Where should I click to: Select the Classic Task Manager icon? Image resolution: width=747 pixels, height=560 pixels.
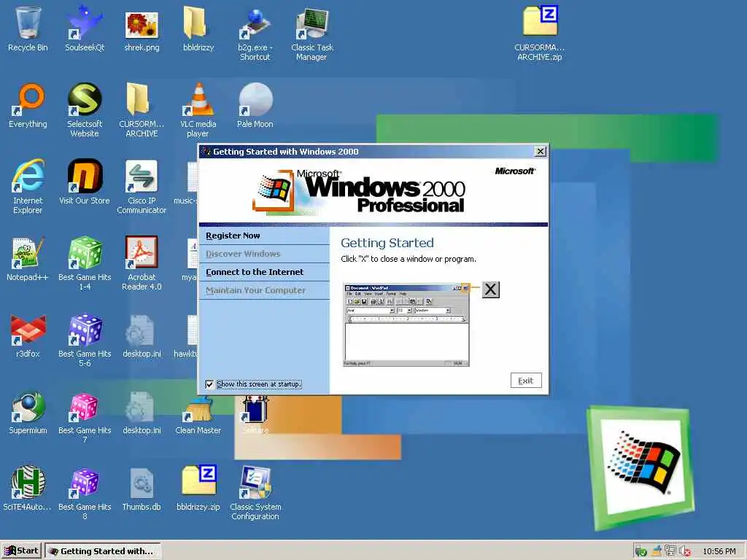click(312, 23)
